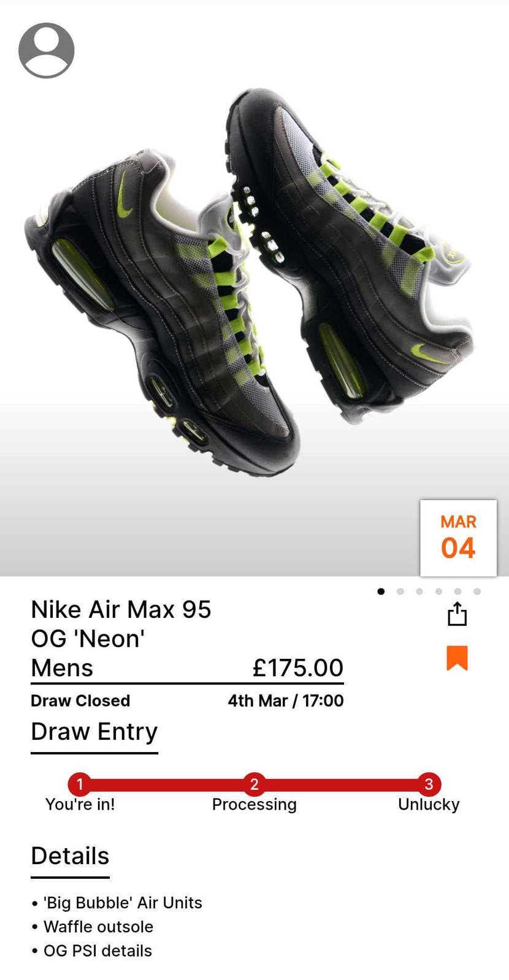
Task: Open the user profile avatar icon
Action: [47, 51]
